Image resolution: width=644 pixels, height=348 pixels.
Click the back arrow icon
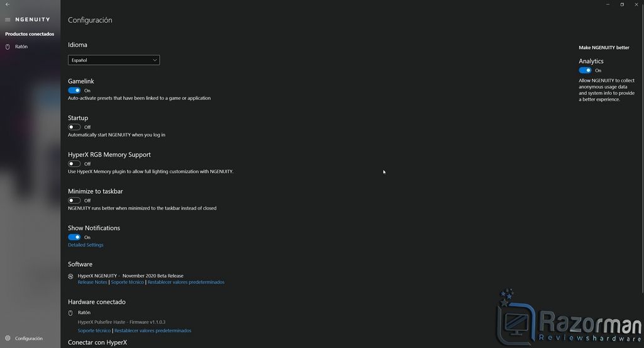[8, 4]
